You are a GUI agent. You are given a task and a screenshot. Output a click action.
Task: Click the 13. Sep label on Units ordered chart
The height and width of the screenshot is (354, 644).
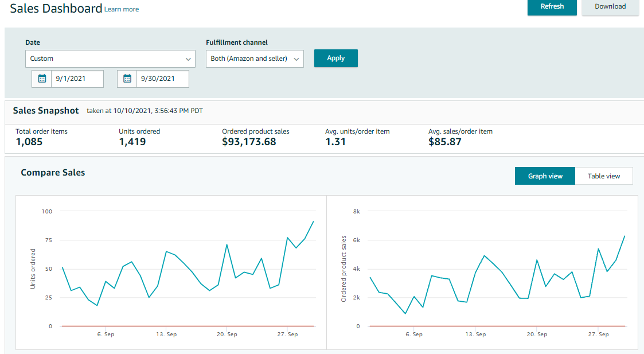pos(166,334)
